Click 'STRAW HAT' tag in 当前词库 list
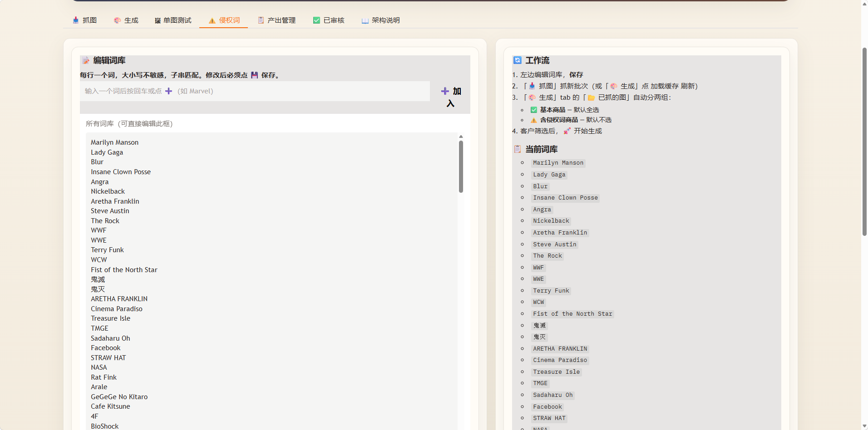The width and height of the screenshot is (868, 430). [549, 418]
